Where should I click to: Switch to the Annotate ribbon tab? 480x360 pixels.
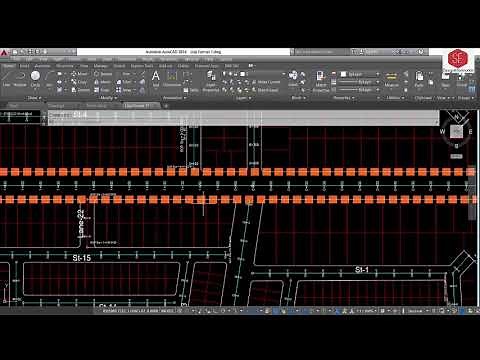[42, 66]
